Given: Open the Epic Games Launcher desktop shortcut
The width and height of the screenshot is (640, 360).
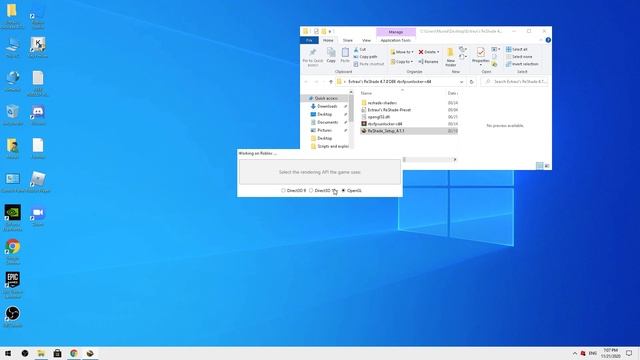Looking at the screenshot, I should tap(13, 284).
